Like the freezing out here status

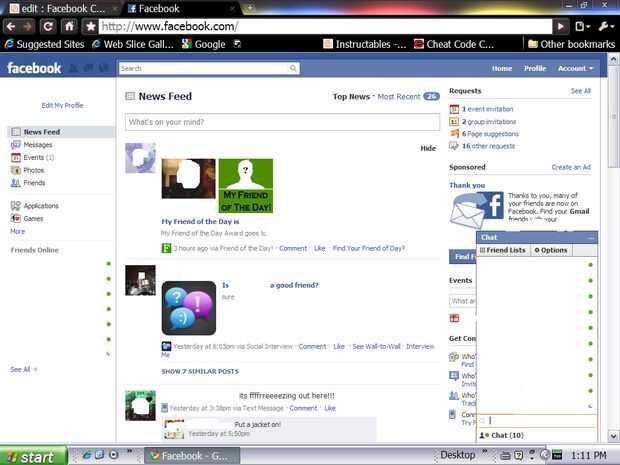(330, 408)
